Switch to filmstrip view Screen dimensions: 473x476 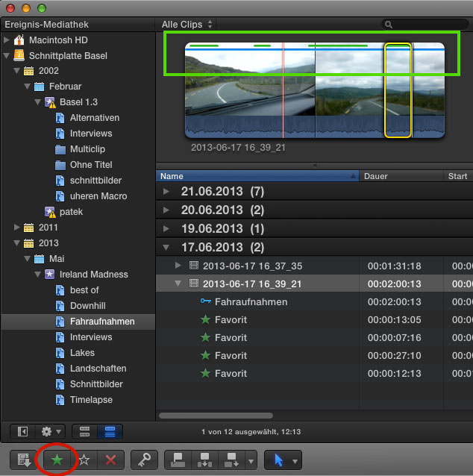pos(85,431)
